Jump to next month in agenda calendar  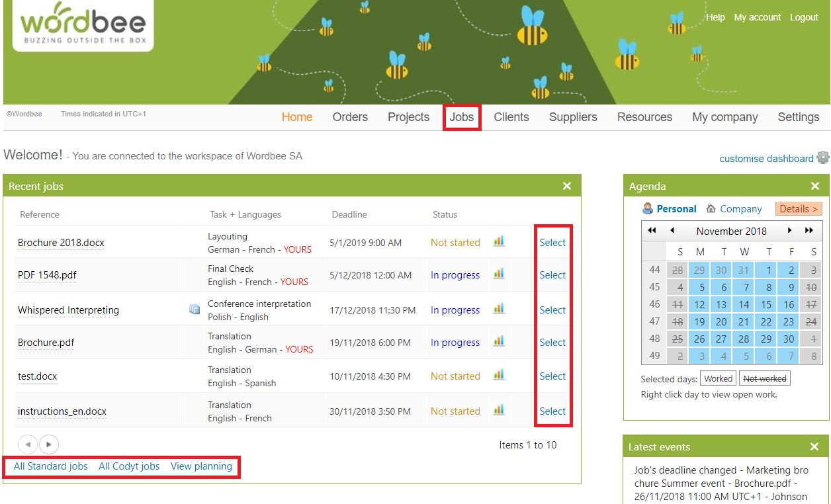789,231
